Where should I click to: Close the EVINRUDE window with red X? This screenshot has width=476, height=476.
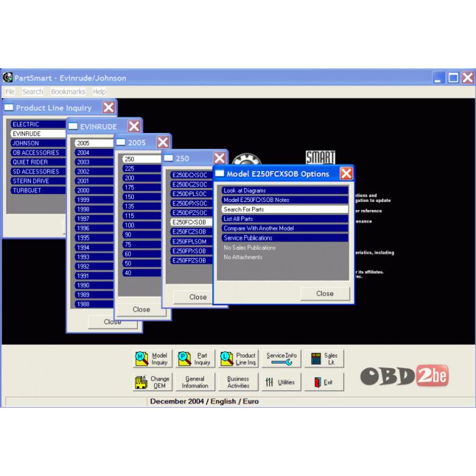pos(134,126)
